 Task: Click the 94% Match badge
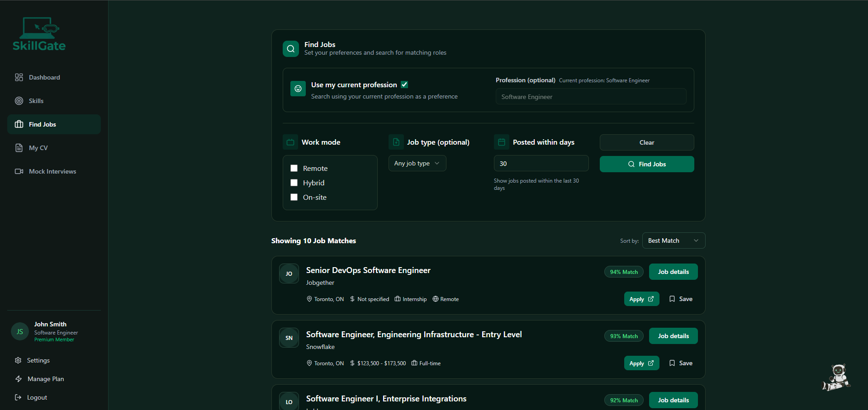coord(624,272)
